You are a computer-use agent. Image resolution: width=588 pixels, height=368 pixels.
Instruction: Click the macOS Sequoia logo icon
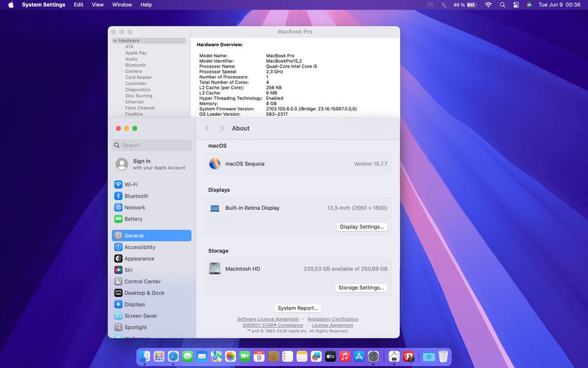pyautogui.click(x=214, y=164)
